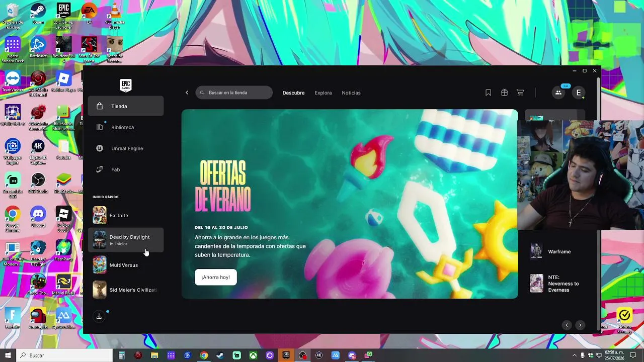Open the taskbar clock and date
Viewport: 644px width, 362px height.
(615, 355)
